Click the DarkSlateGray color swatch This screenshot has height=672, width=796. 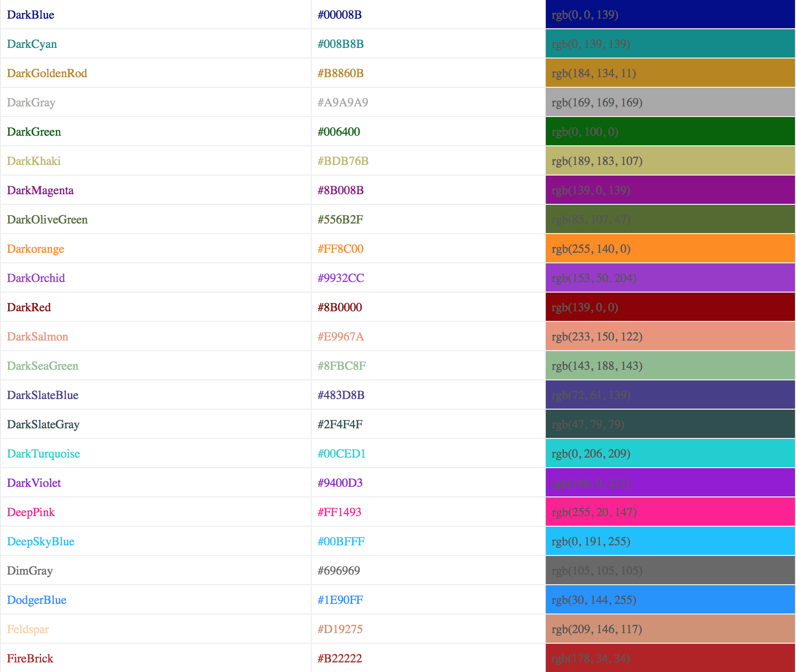click(x=670, y=424)
